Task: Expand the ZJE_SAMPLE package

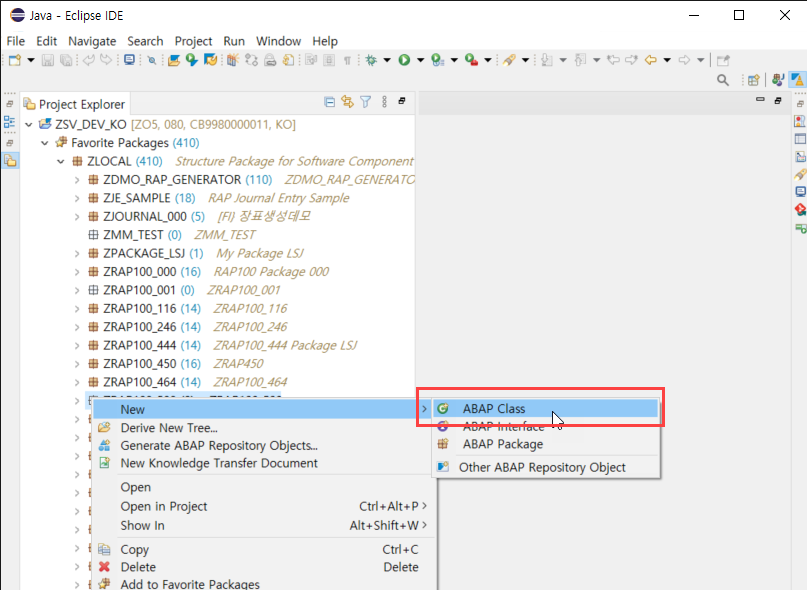Action: [77, 198]
